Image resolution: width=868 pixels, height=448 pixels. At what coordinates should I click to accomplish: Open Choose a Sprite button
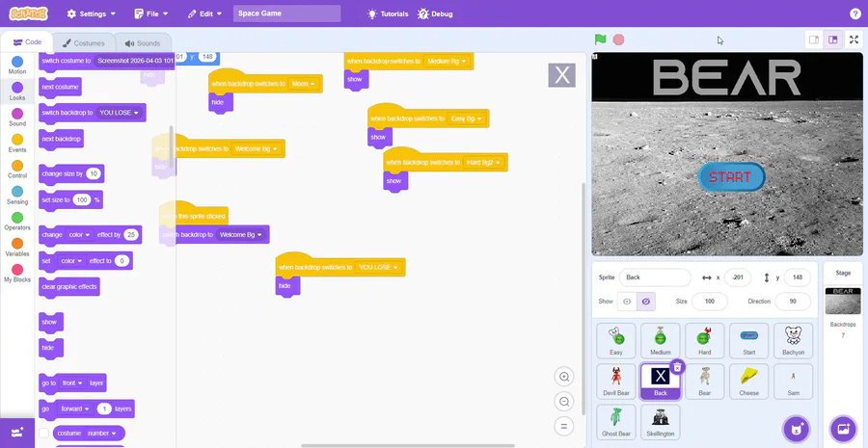(x=796, y=429)
